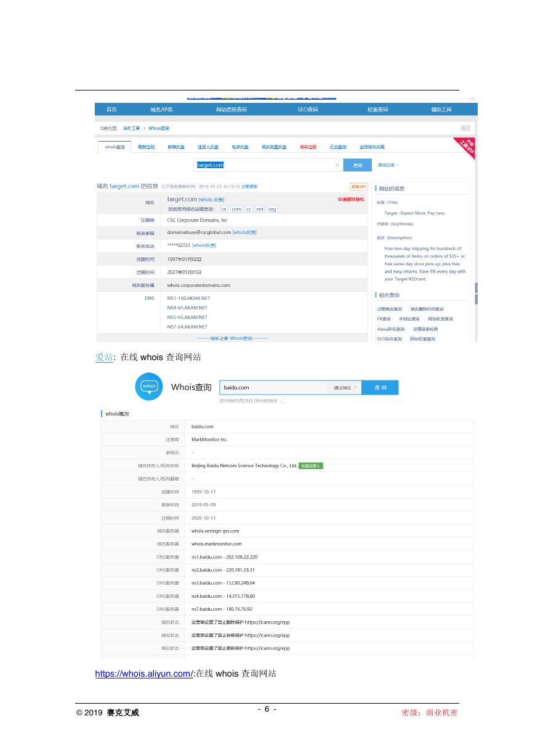Viewport: 535px width, 756px height.
Task: Click the PR查询 tag
Action: (x=384, y=319)
